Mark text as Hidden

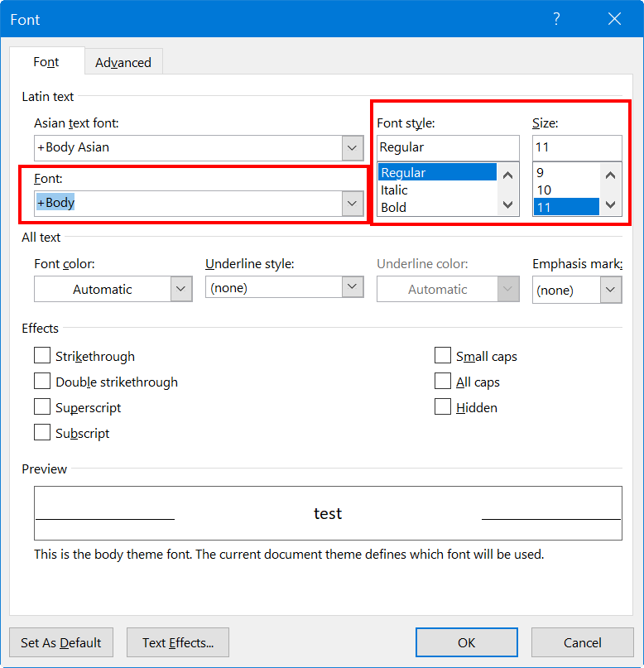pos(443,407)
